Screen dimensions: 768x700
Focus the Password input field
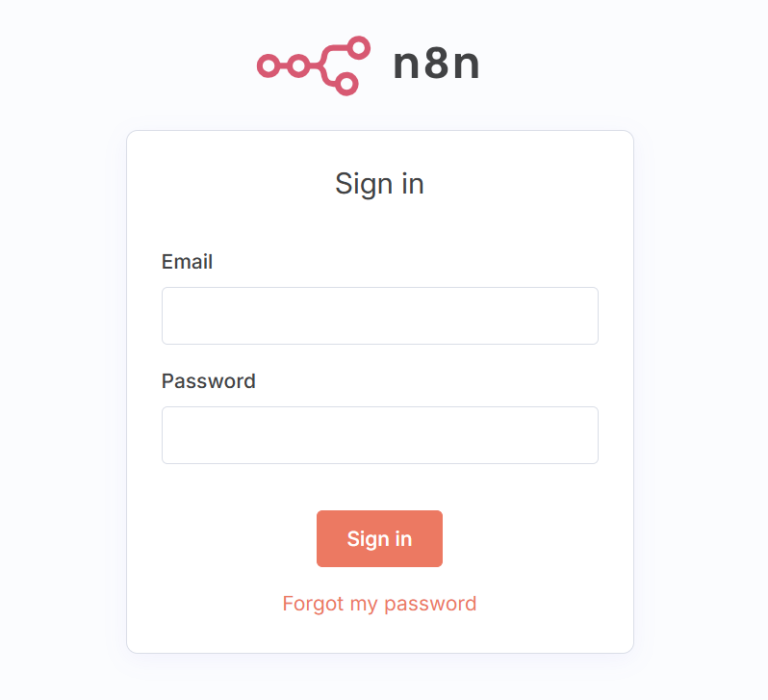pos(379,435)
